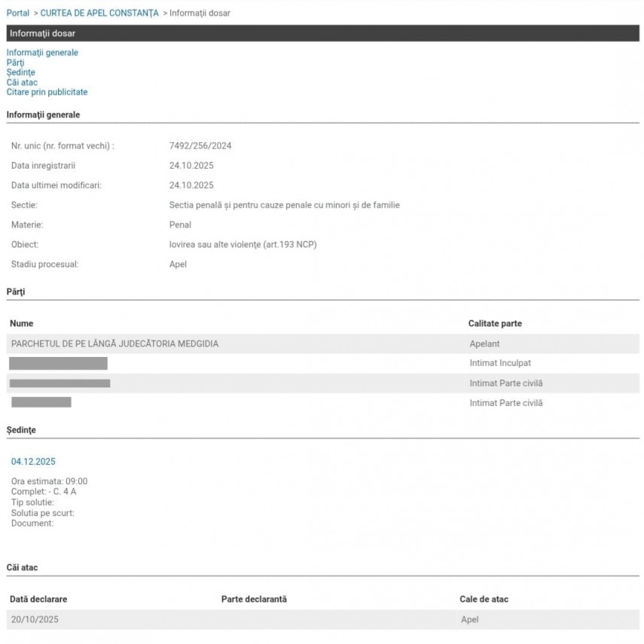Click the Apelant party role cell
This screenshot has width=644, height=644.
click(484, 343)
